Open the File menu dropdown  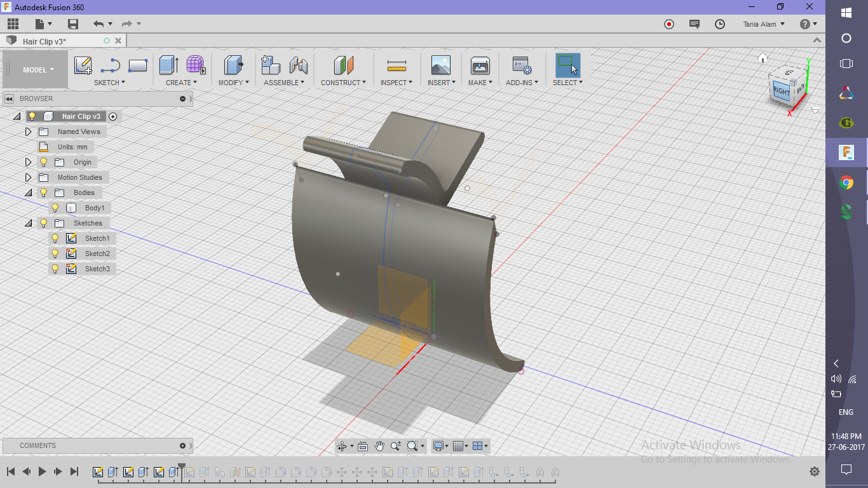[44, 24]
